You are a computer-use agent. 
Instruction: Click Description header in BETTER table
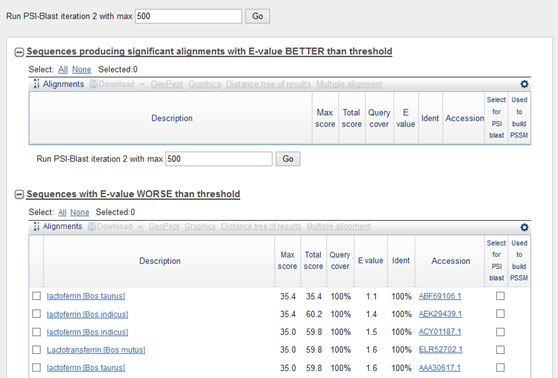[x=172, y=118]
